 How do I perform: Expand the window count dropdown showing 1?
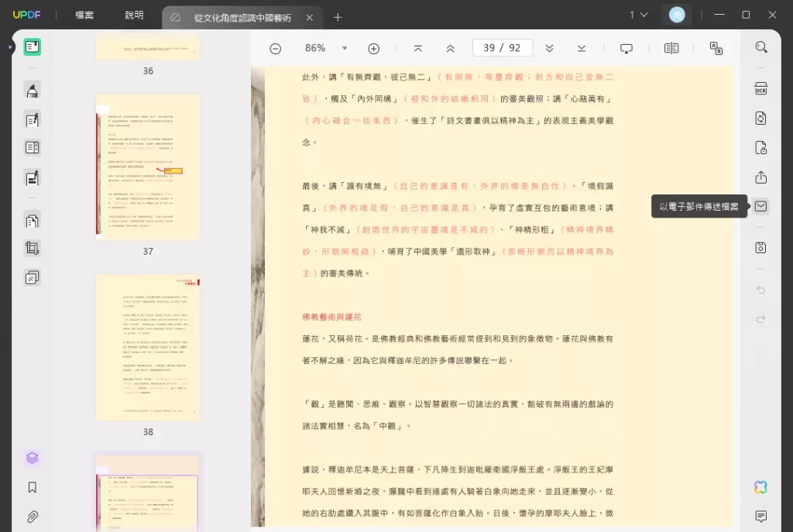[x=639, y=15]
